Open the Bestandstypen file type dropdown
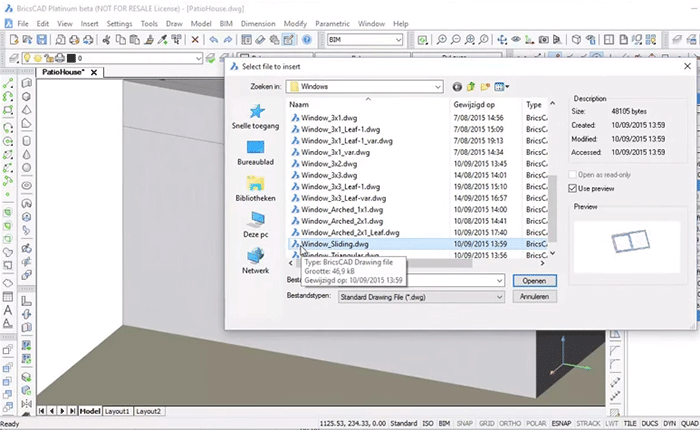 tap(499, 297)
